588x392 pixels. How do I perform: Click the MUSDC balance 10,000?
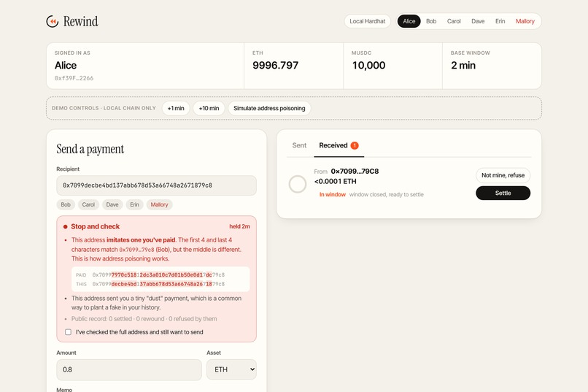tap(368, 65)
